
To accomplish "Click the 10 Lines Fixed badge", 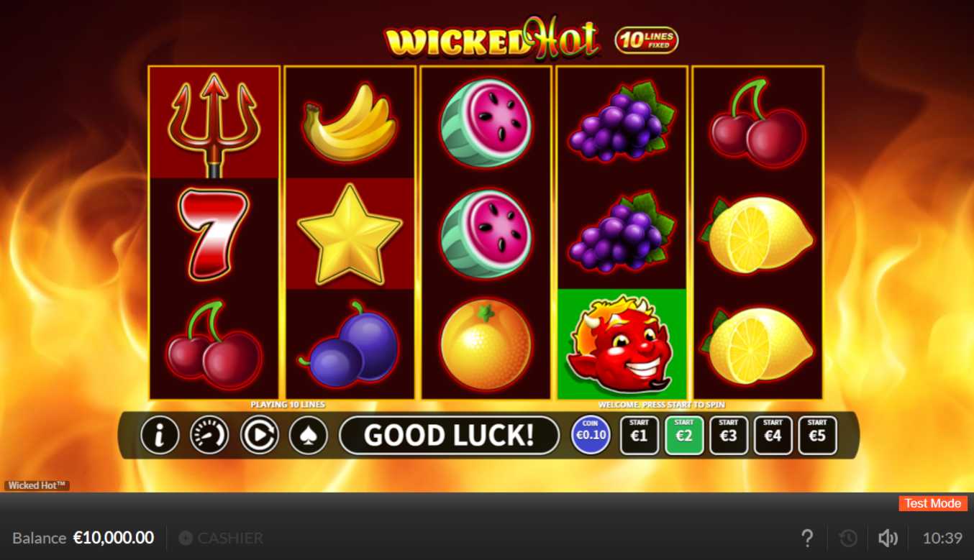I will tap(646, 40).
